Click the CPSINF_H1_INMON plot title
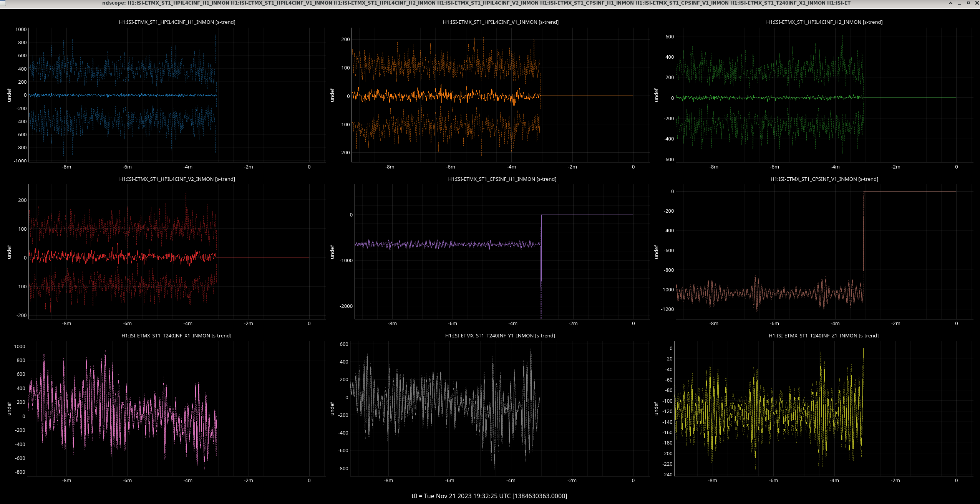The height and width of the screenshot is (504, 980). pyautogui.click(x=502, y=179)
